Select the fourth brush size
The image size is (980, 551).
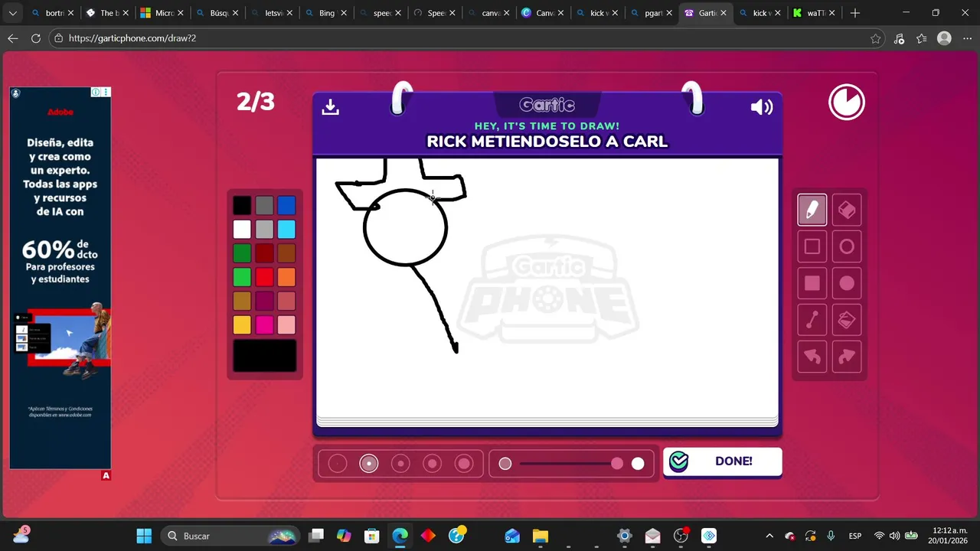coord(433,464)
